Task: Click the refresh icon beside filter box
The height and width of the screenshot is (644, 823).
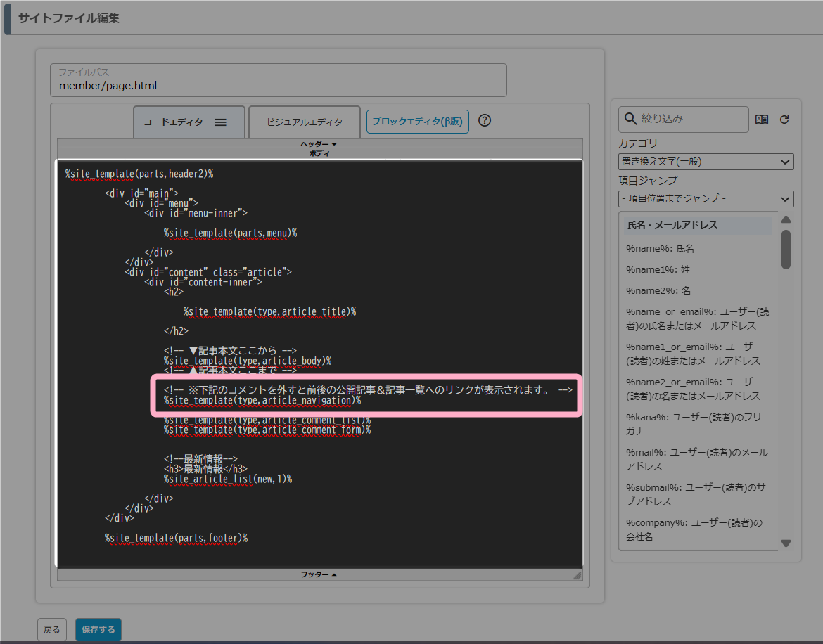Action: (x=784, y=120)
